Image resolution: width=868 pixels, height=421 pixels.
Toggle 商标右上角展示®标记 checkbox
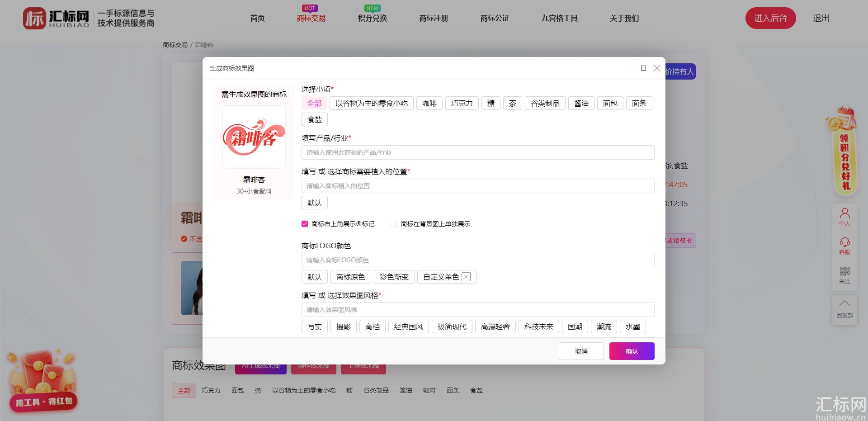click(305, 224)
